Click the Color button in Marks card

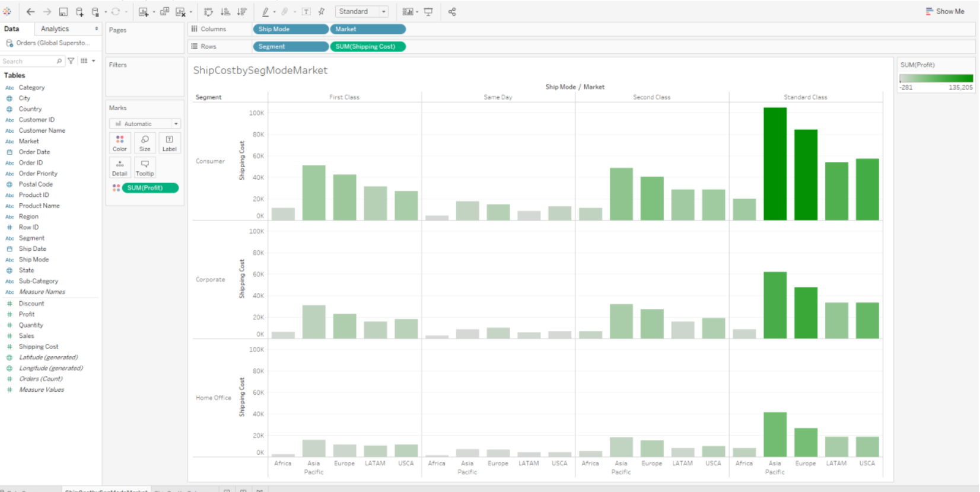120,143
